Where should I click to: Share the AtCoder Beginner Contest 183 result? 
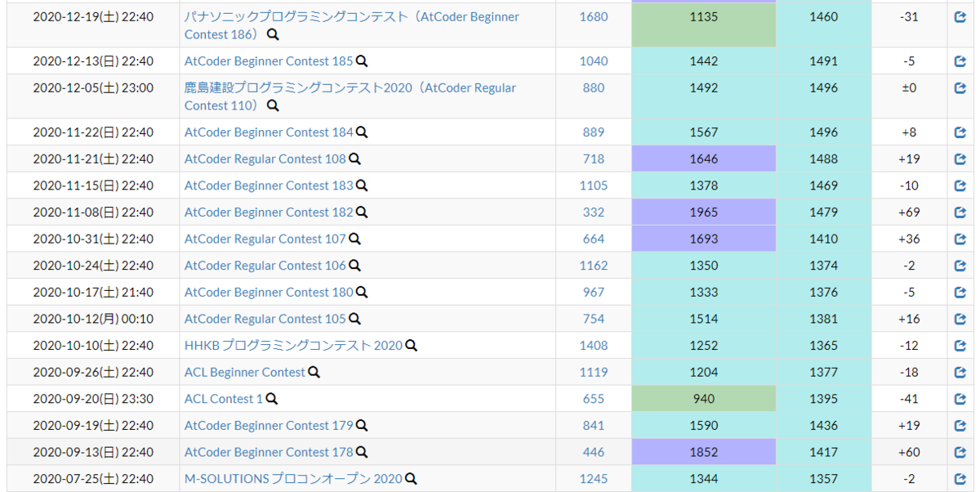tap(960, 186)
